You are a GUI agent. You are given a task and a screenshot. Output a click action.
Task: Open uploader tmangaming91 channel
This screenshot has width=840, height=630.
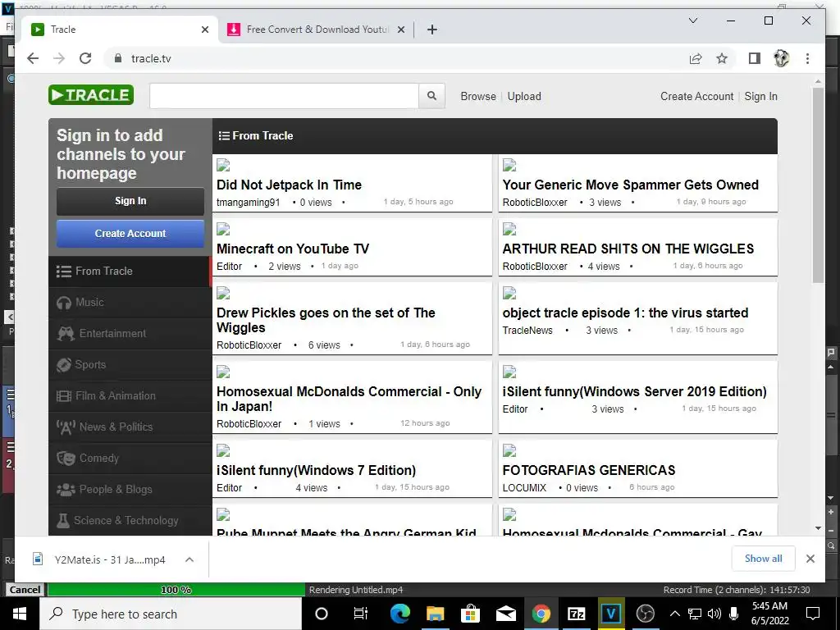click(x=248, y=202)
